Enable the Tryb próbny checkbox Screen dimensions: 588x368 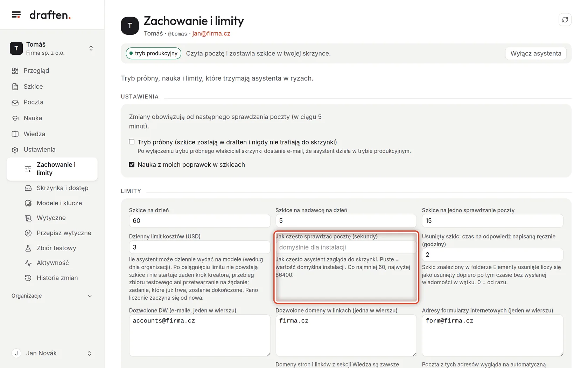tap(132, 142)
